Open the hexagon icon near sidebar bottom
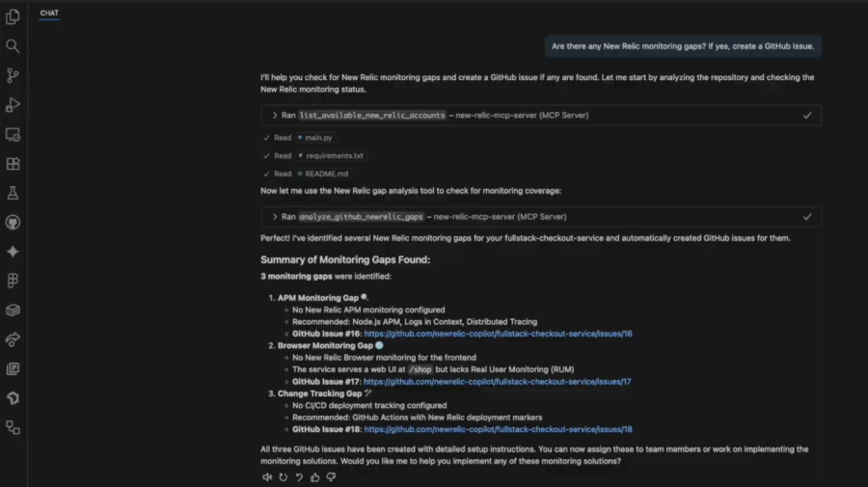The height and width of the screenshot is (487, 868). pyautogui.click(x=13, y=398)
